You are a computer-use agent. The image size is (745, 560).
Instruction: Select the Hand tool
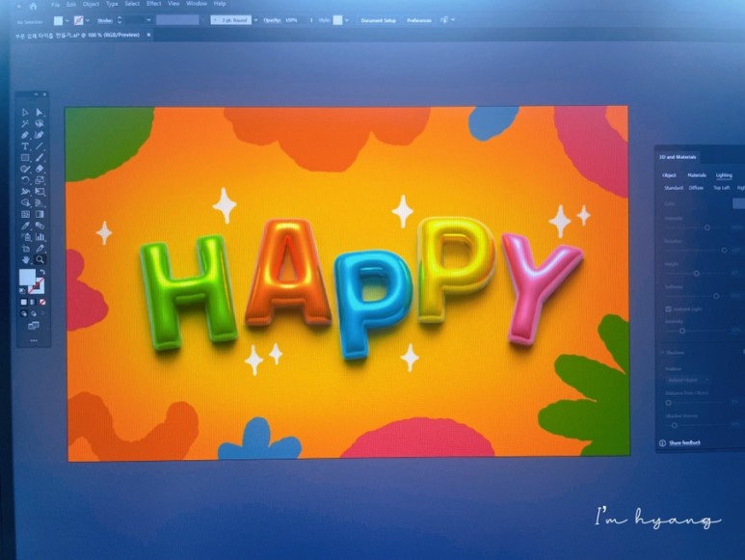click(x=25, y=259)
